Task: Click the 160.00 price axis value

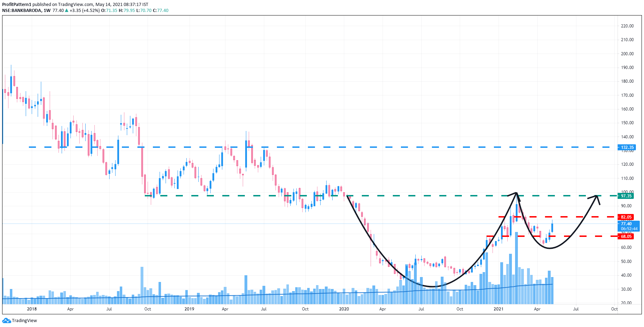Action: pos(627,109)
